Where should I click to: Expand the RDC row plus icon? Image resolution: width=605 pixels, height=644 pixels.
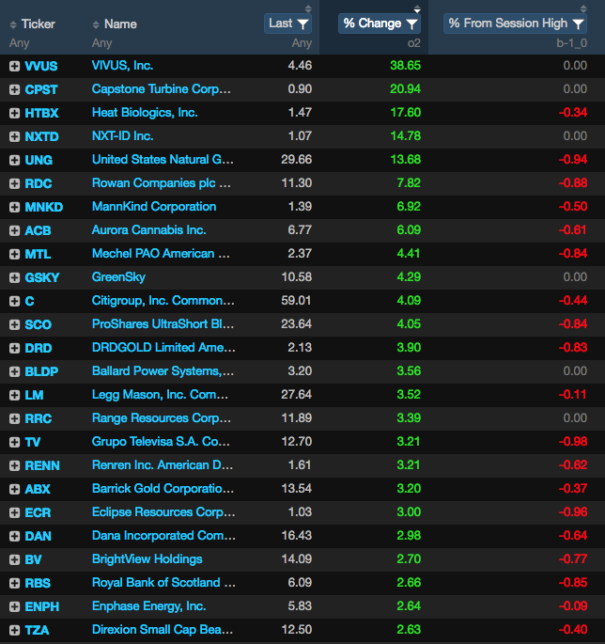[x=14, y=184]
